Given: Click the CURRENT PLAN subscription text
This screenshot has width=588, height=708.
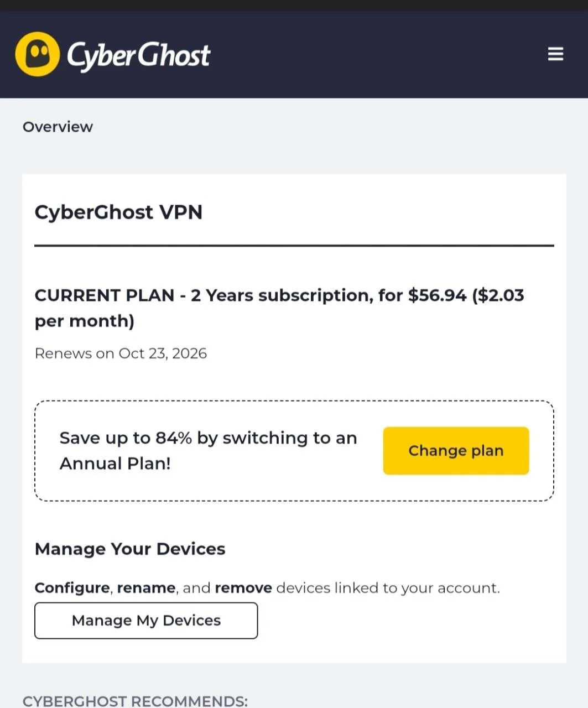Looking at the screenshot, I should [x=279, y=308].
